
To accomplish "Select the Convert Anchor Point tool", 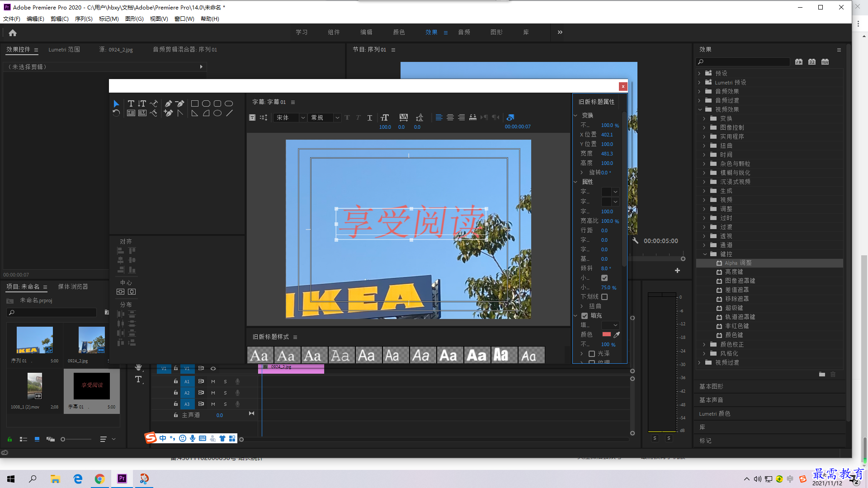I will pos(180,113).
